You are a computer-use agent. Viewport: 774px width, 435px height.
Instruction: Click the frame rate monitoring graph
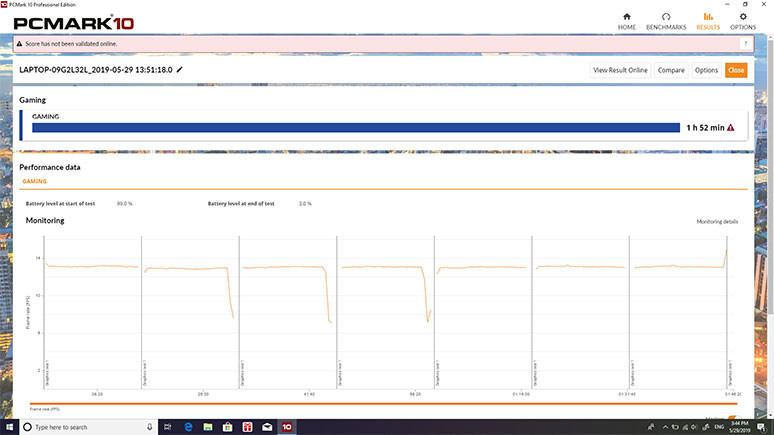pyautogui.click(x=385, y=310)
